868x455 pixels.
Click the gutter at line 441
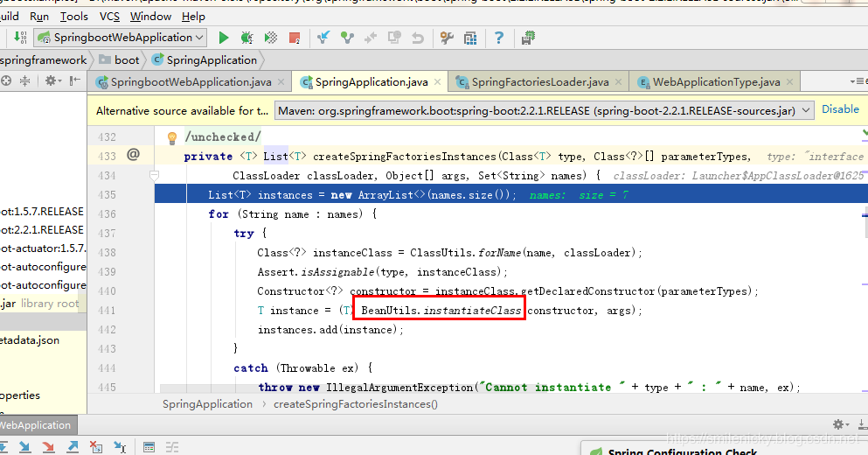click(133, 311)
